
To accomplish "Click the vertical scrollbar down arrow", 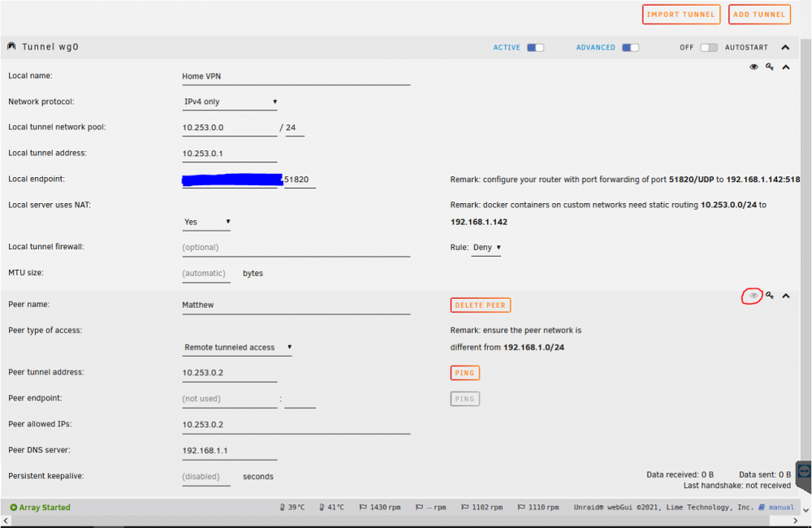I will [x=806, y=510].
